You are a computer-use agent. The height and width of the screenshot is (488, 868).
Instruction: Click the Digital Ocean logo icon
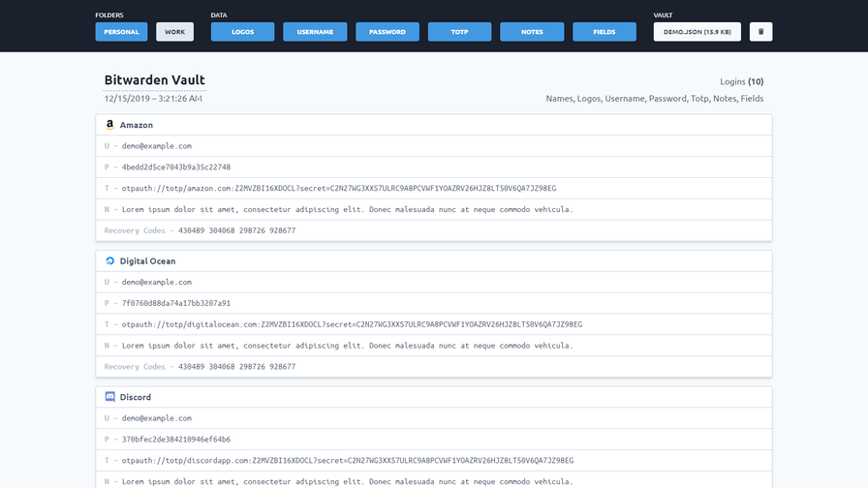point(110,261)
